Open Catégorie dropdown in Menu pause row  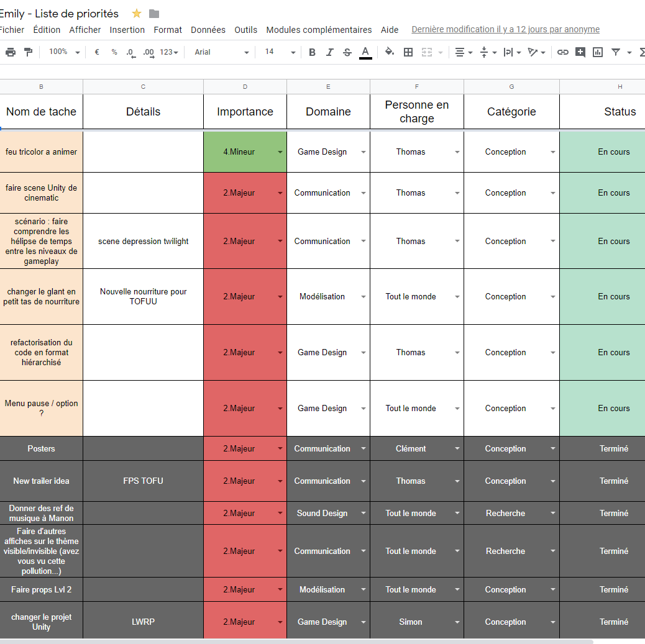coord(553,409)
